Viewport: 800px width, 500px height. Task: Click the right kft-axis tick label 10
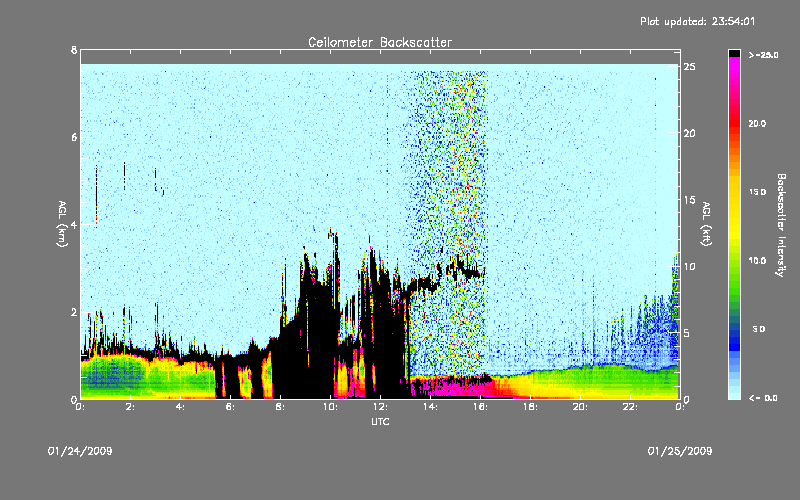click(689, 266)
